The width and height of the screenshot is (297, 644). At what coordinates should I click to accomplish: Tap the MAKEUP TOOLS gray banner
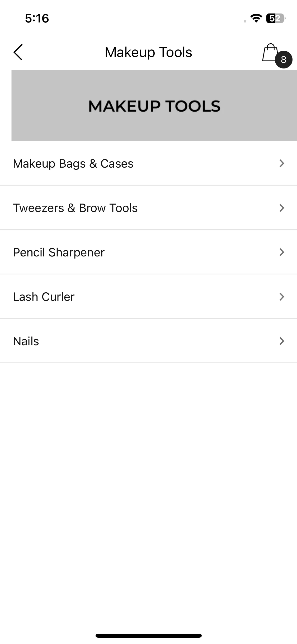tap(154, 105)
